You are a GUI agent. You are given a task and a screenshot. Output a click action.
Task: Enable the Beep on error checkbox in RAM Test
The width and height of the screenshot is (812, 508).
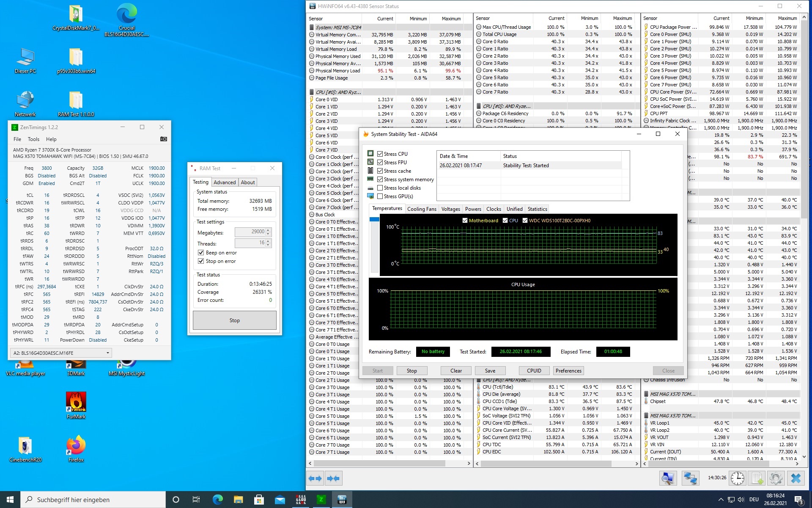pos(200,252)
